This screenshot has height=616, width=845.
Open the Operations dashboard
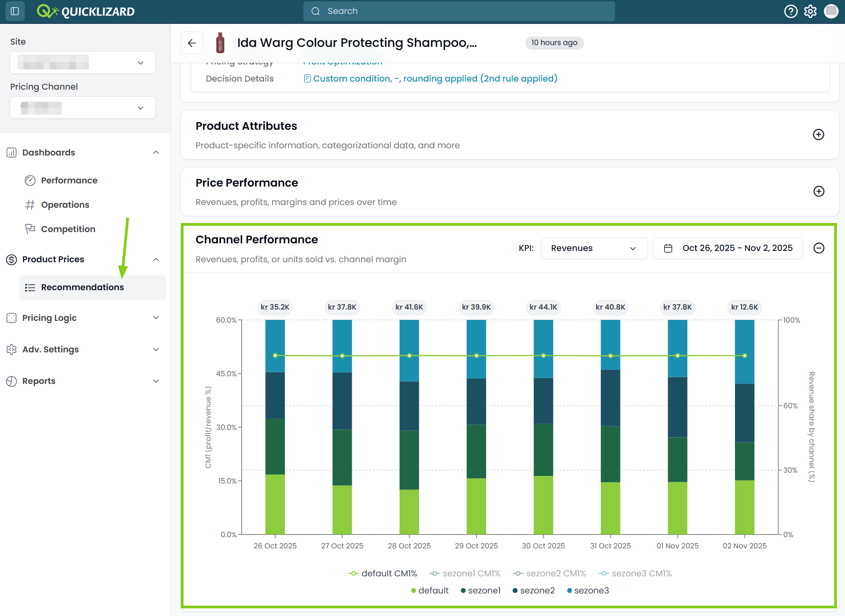[65, 205]
